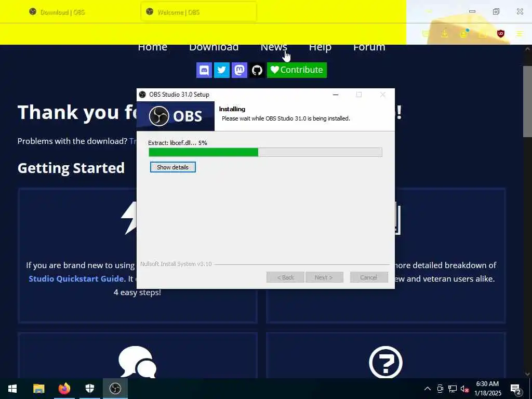This screenshot has height=399, width=532.
Task: Click the question mark help card icon
Action: 385,362
